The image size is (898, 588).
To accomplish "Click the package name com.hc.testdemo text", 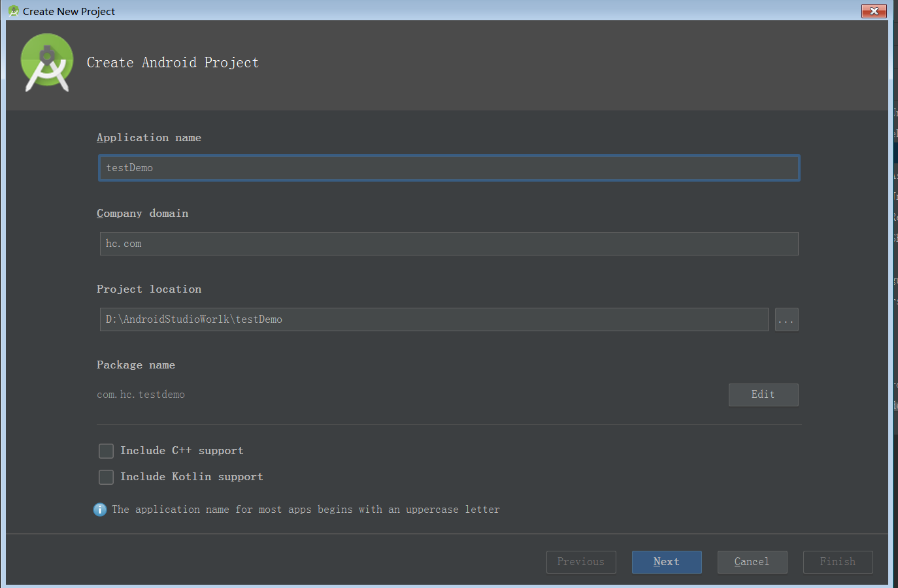I will 141,395.
